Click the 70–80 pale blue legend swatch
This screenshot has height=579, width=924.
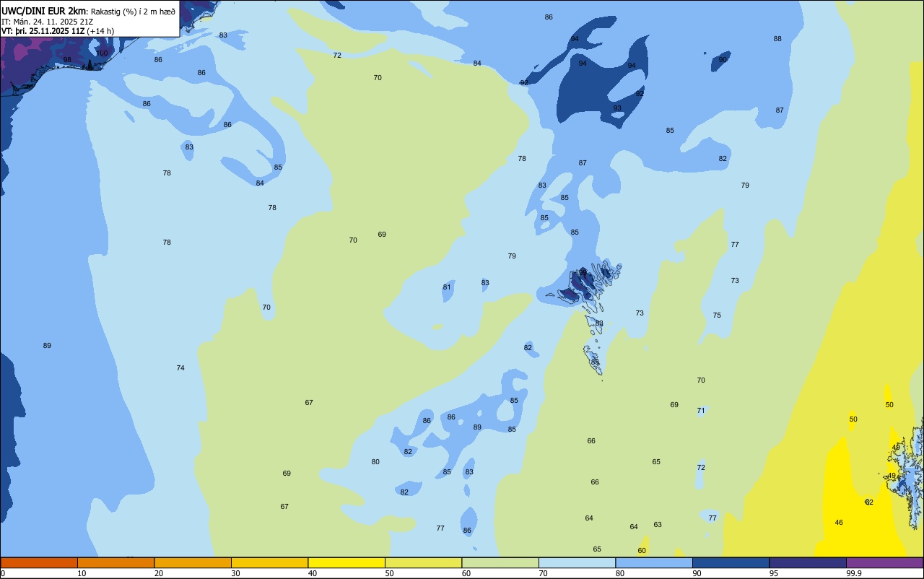coord(577,562)
